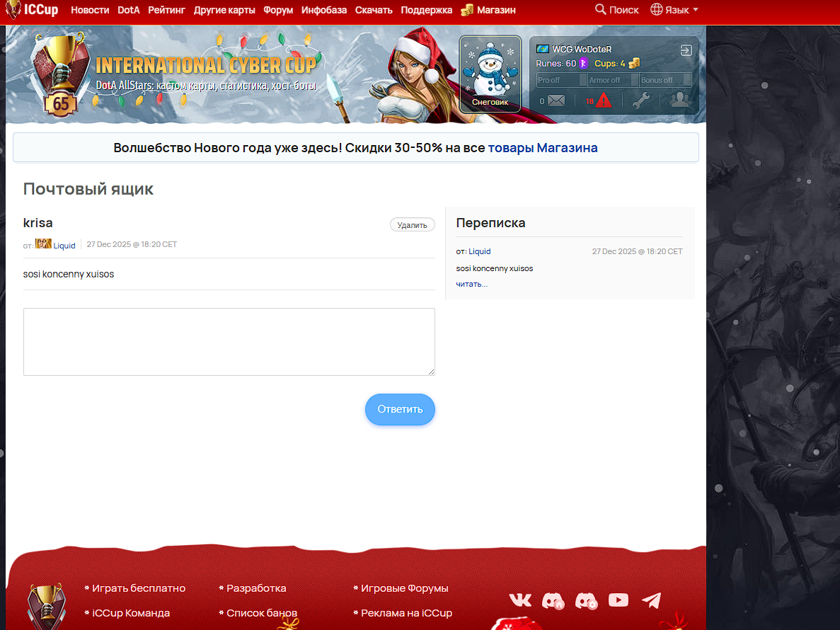This screenshot has height=630, width=840.
Task: Click the Runes: 60 value
Action: point(556,63)
